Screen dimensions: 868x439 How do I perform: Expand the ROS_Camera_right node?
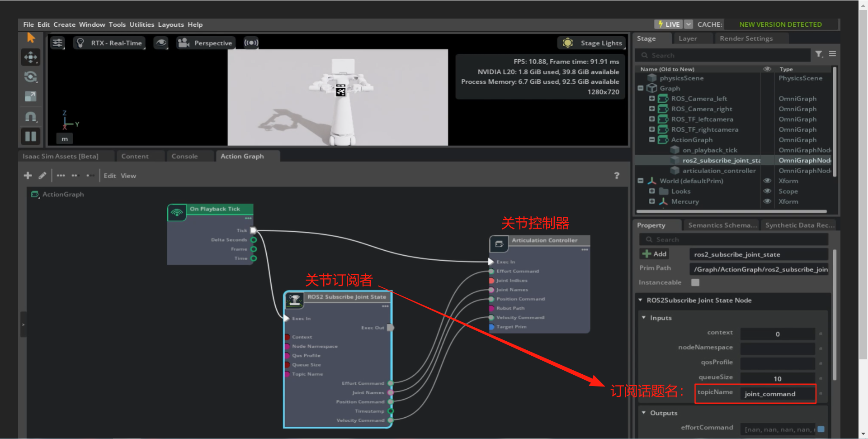(x=652, y=109)
